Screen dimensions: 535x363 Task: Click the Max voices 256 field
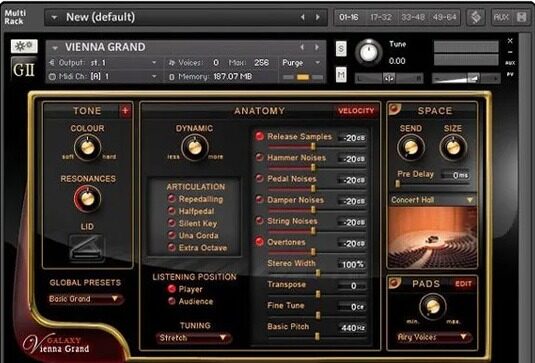(261, 63)
